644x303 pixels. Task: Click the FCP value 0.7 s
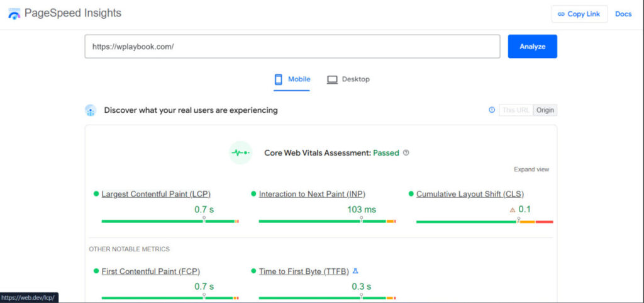[204, 287]
